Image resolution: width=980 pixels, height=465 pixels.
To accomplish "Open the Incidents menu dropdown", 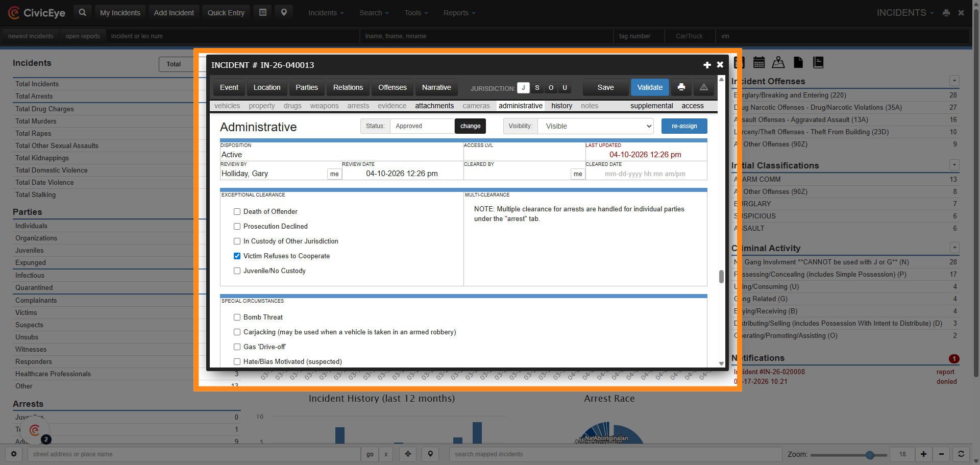I will pyautogui.click(x=326, y=13).
